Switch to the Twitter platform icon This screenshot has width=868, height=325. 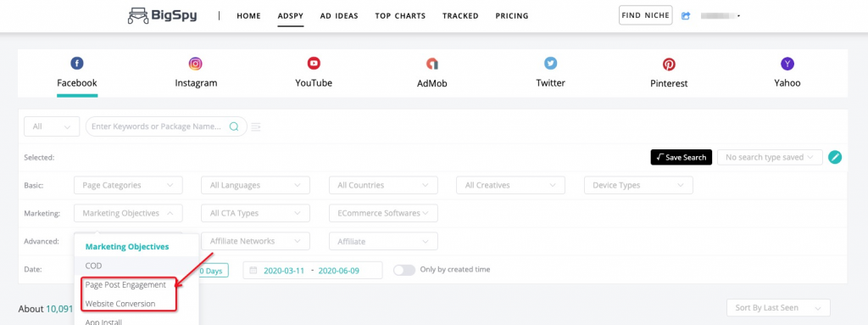pyautogui.click(x=550, y=64)
